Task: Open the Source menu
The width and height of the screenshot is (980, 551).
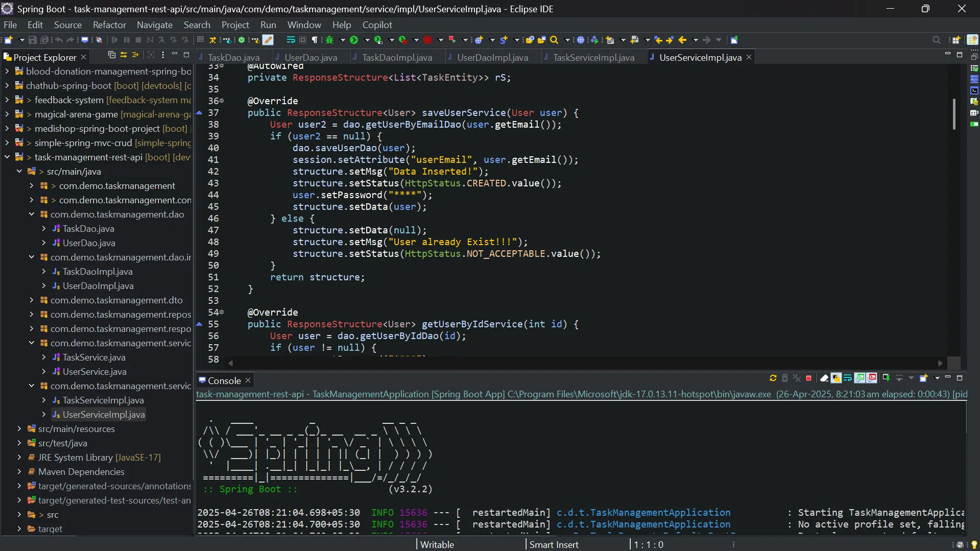Action: [x=68, y=25]
